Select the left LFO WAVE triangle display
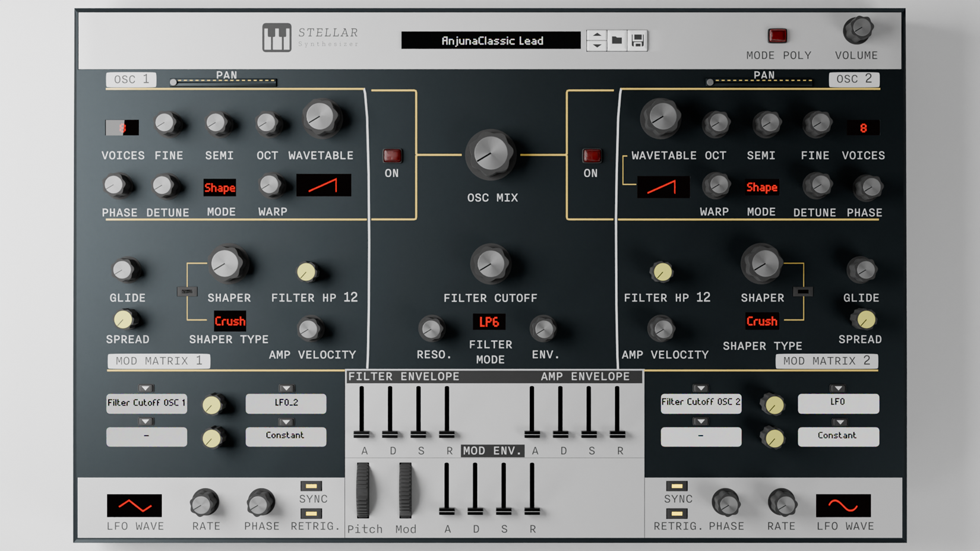The width and height of the screenshot is (980, 551). click(x=134, y=506)
